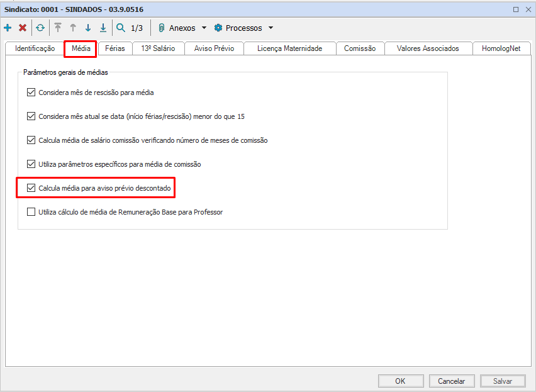The height and width of the screenshot is (392, 536).
Task: Click the Cancelar button
Action: tap(452, 381)
